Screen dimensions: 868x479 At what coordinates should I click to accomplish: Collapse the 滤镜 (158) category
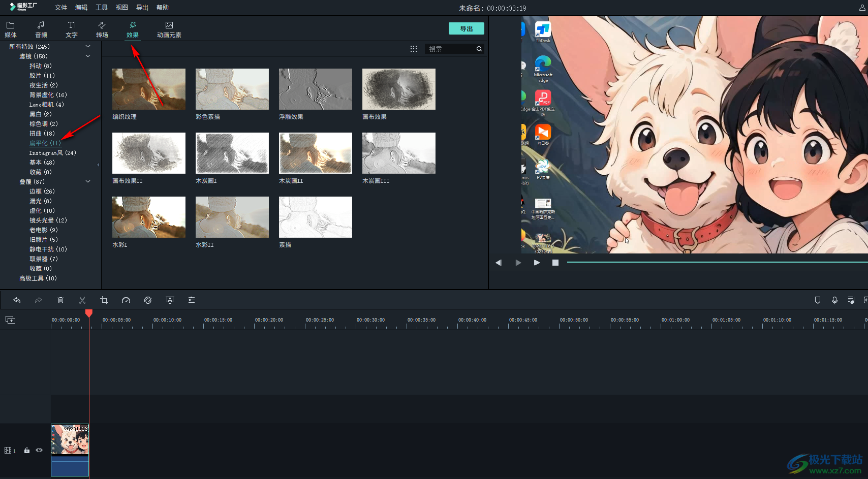(x=88, y=56)
